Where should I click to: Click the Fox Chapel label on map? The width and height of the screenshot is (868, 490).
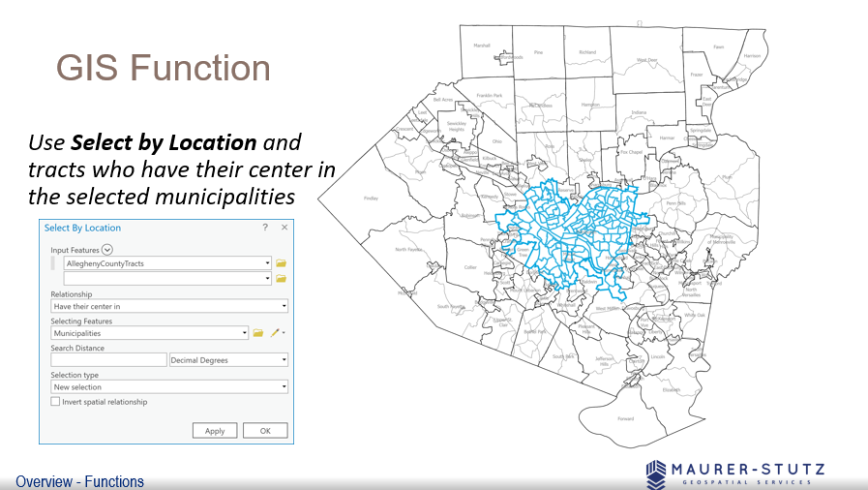(631, 152)
